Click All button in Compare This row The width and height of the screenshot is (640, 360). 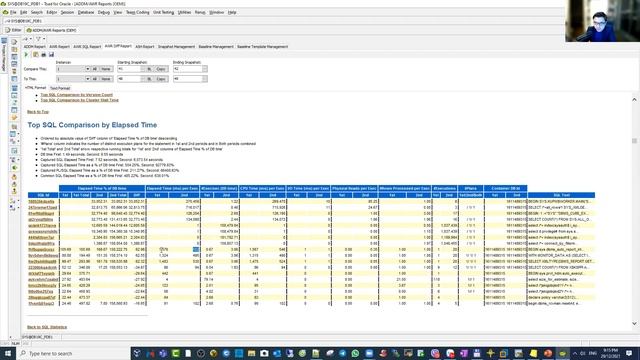tap(94, 69)
